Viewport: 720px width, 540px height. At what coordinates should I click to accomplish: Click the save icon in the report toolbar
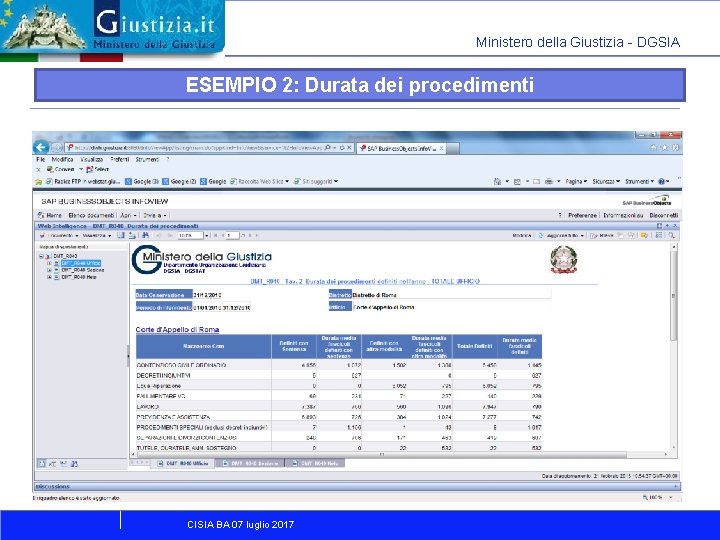(x=121, y=236)
